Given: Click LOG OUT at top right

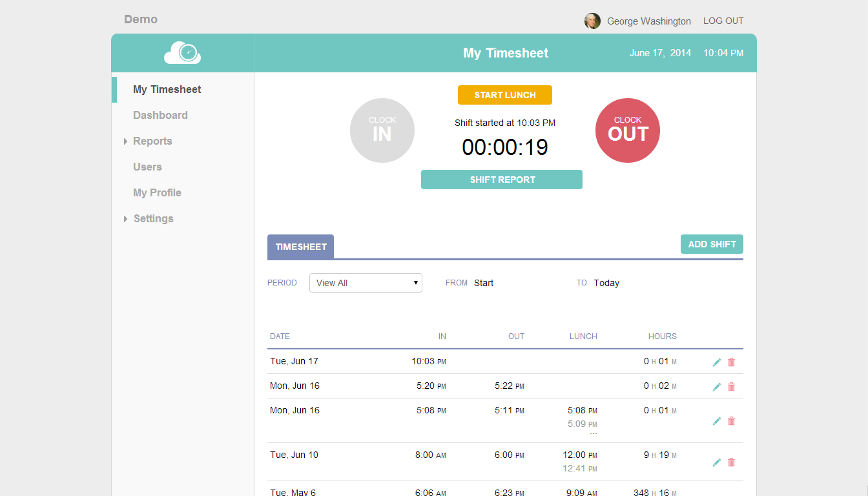Looking at the screenshot, I should 723,21.
